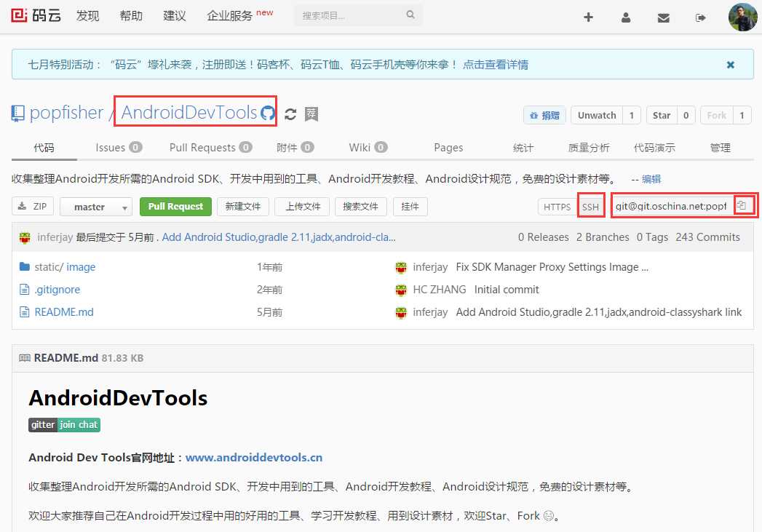Open the 附件 tab
Viewport: 762px width, 532px height.
295,148
